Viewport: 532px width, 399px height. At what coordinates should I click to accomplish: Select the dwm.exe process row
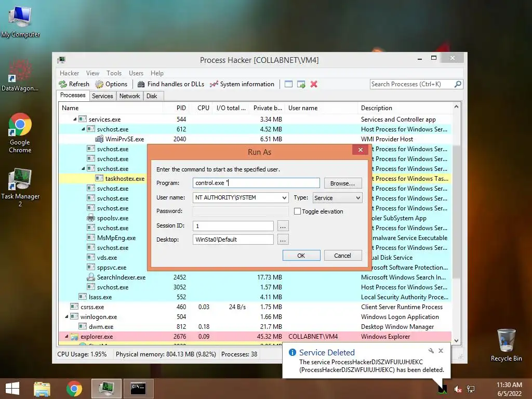point(255,327)
